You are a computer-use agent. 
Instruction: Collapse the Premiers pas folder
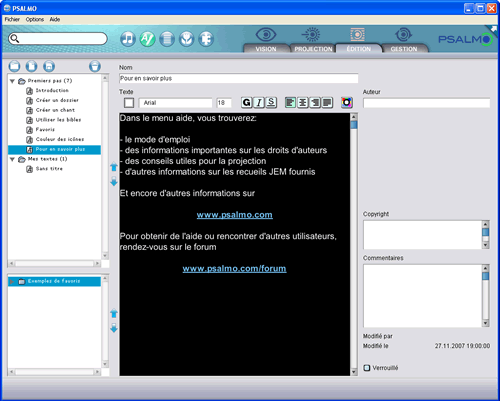13,81
